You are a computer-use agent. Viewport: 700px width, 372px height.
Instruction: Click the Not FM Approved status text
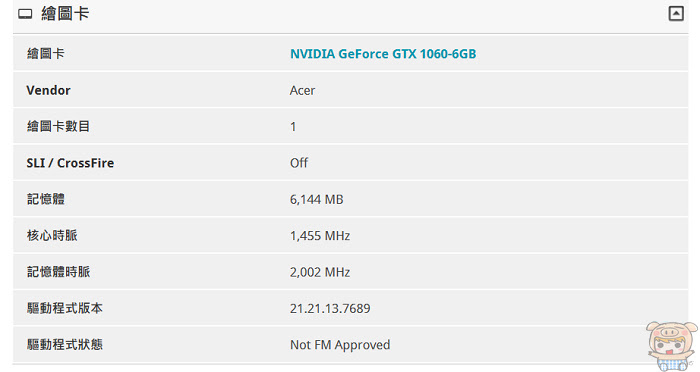340,345
